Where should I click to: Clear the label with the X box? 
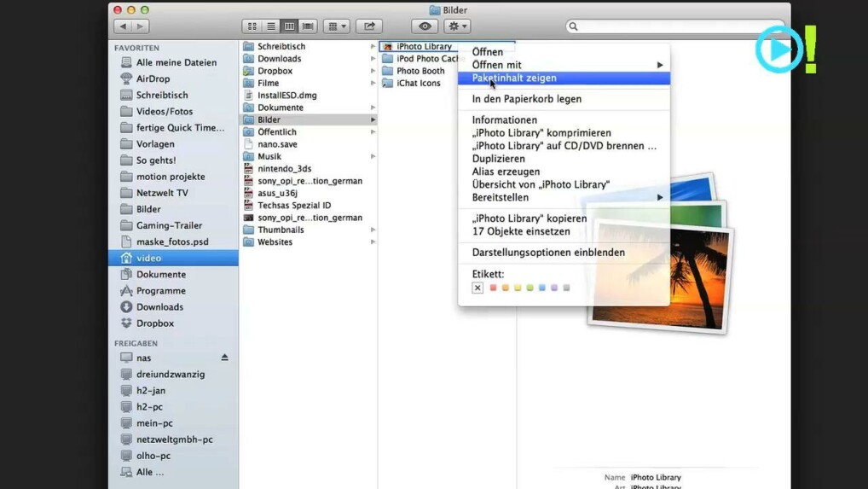tap(477, 288)
